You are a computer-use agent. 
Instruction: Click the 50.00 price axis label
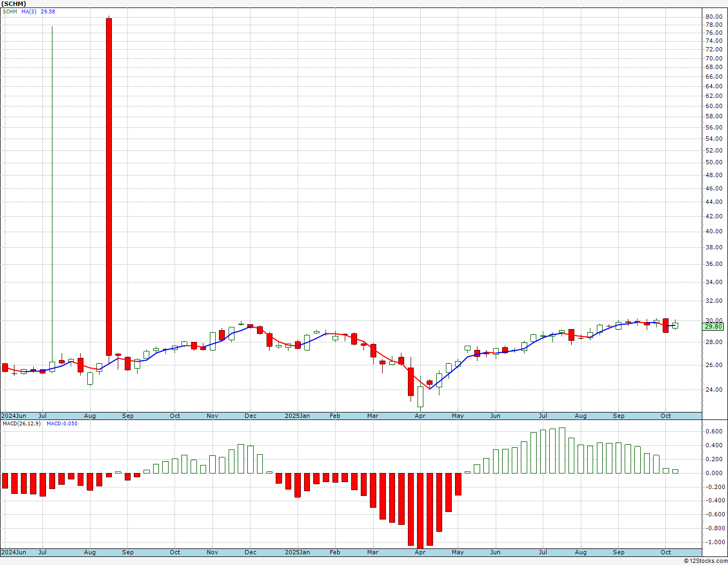tap(714, 162)
